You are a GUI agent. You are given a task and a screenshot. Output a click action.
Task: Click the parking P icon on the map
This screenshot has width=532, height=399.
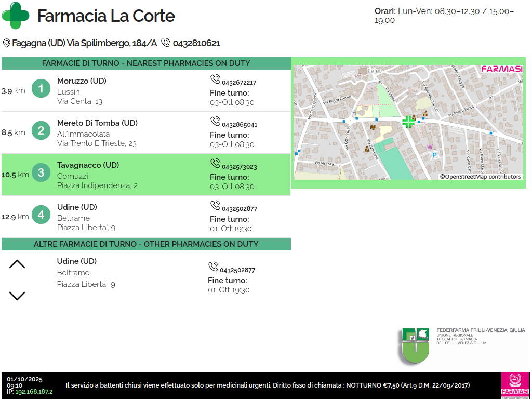(435, 155)
